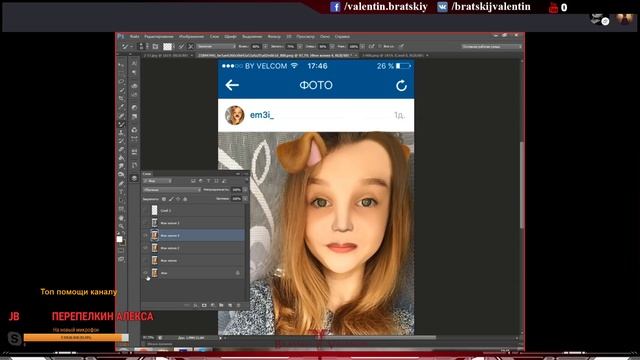This screenshot has height=360, width=640.
Task: Select the active Mixer Brush tool
Action: (x=121, y=124)
